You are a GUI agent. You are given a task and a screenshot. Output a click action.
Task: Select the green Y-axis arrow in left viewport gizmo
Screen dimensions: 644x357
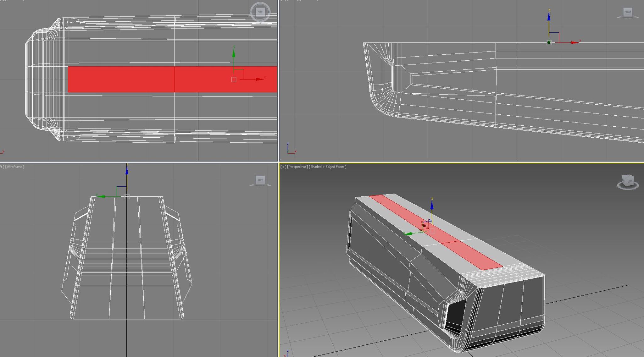101,196
